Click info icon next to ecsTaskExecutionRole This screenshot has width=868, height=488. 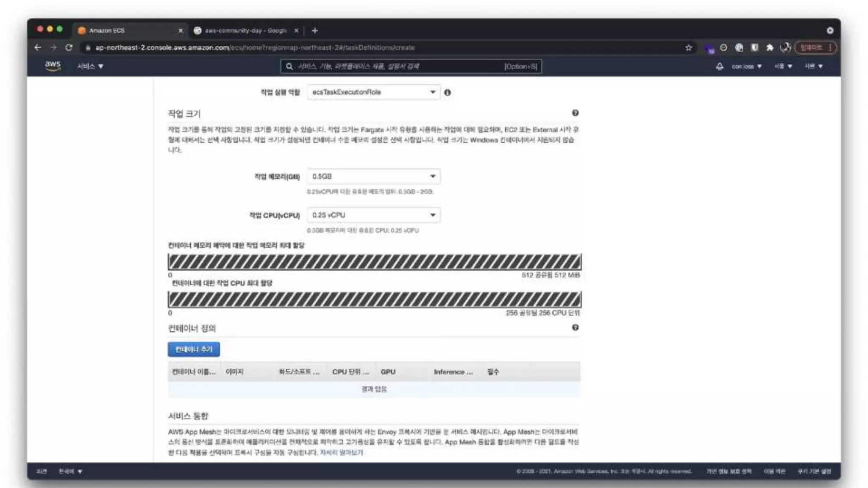pos(448,92)
